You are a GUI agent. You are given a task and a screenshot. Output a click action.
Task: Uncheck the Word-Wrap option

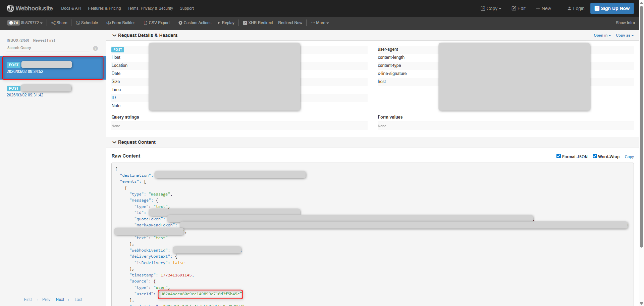pos(595,156)
